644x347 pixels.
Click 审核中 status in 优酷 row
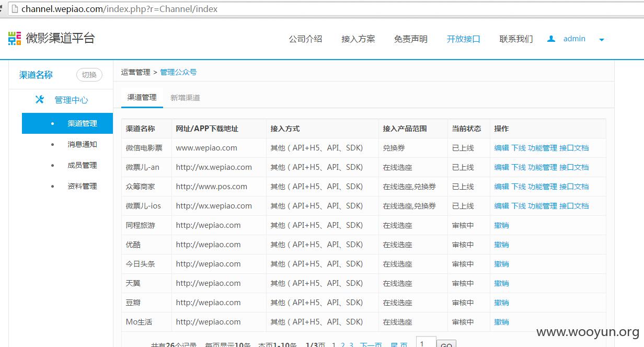pos(463,245)
